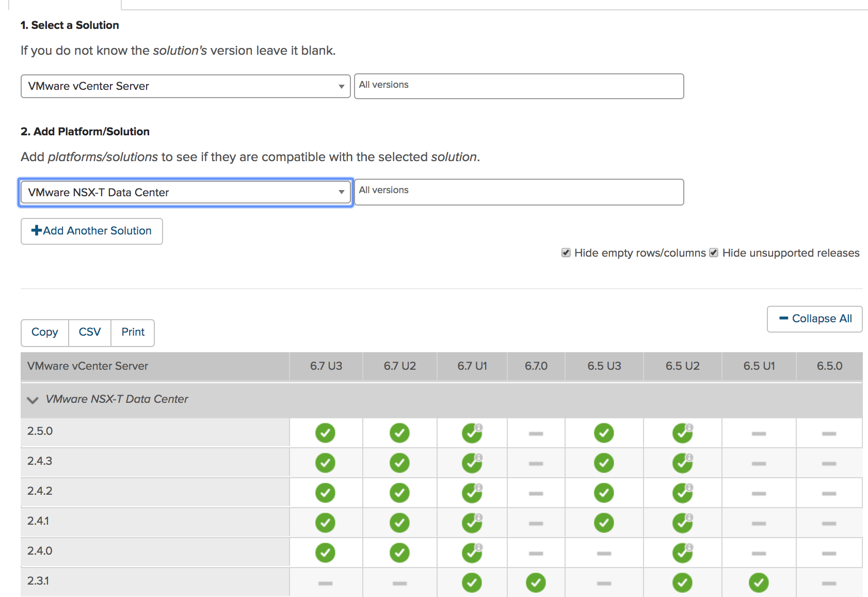The height and width of the screenshot is (597, 868).
Task: Open the VMware vCenter Server solution dropdown
Action: click(186, 86)
